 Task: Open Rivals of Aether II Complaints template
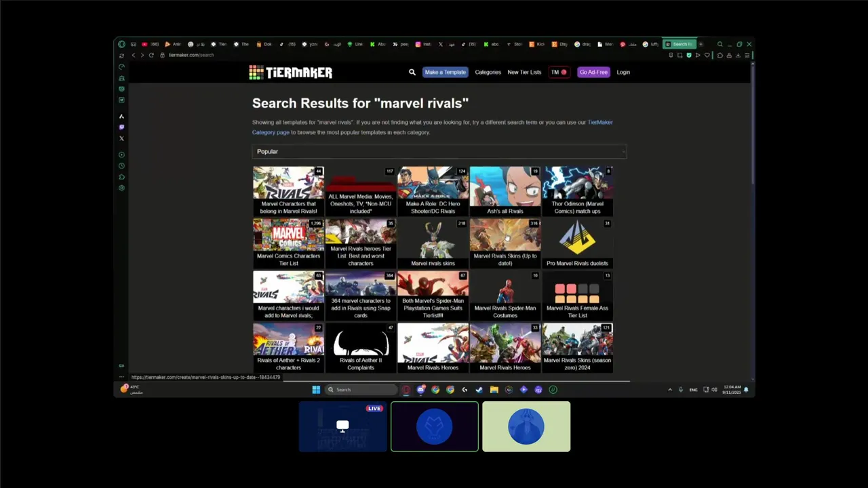coord(361,348)
